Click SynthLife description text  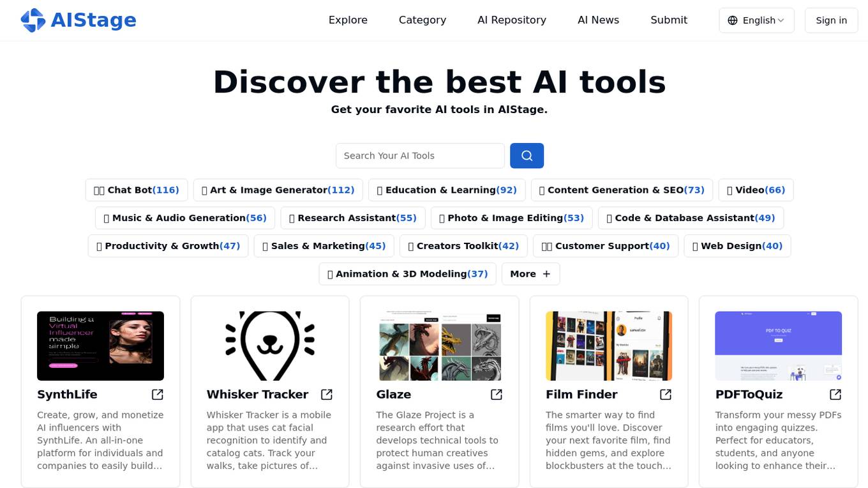(x=100, y=441)
